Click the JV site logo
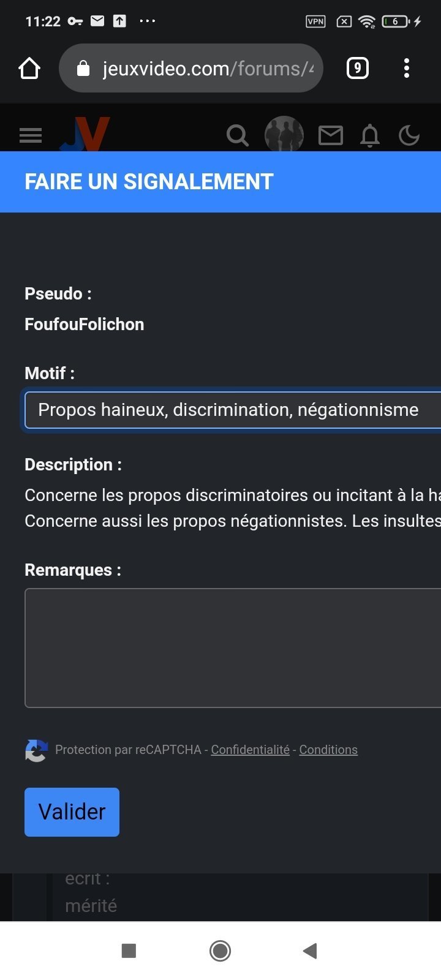The width and height of the screenshot is (441, 980). point(85,134)
